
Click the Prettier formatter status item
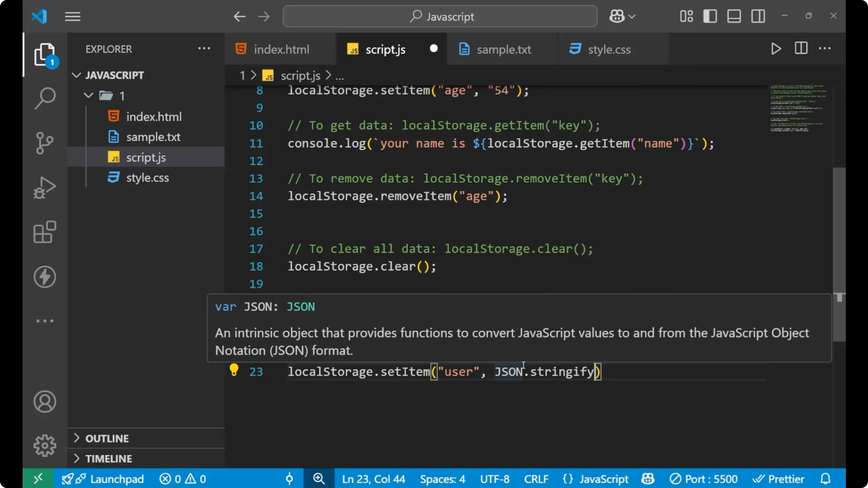[x=779, y=479]
